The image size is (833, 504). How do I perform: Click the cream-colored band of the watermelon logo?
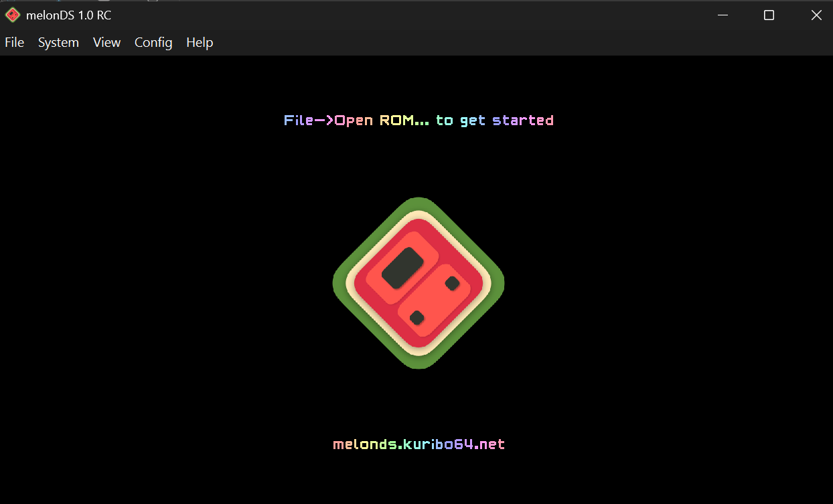[419, 215]
